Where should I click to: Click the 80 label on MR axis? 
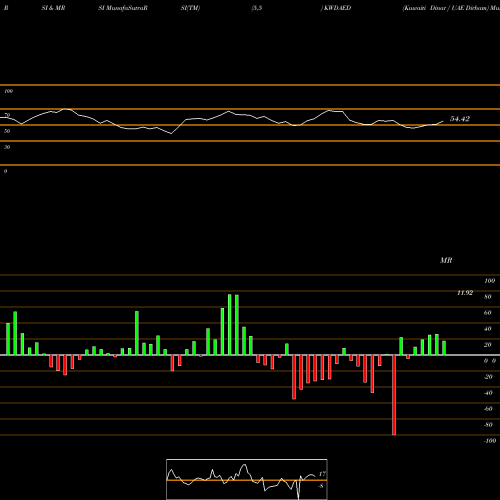point(488,297)
